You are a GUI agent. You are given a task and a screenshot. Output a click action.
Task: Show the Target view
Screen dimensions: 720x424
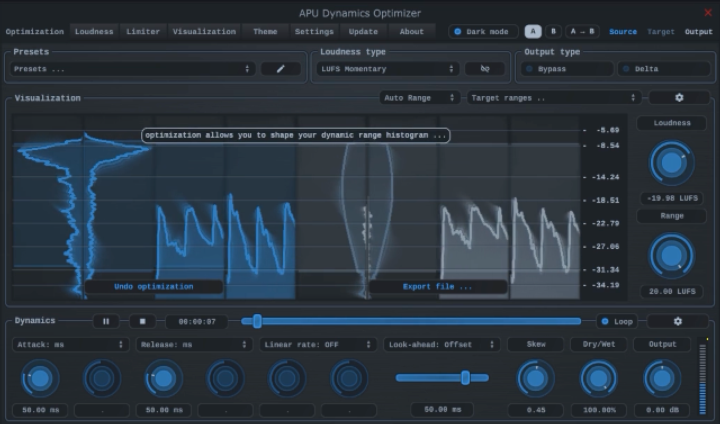pos(661,32)
